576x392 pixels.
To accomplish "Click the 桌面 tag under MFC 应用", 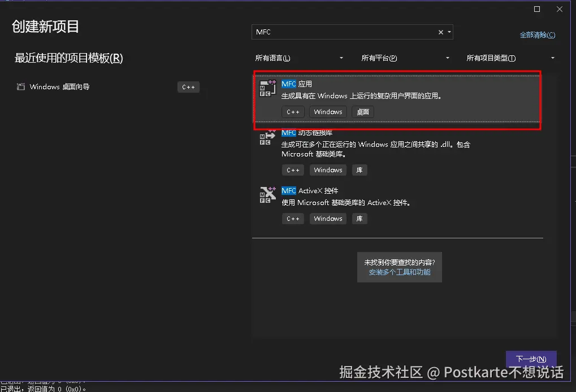I will point(363,112).
